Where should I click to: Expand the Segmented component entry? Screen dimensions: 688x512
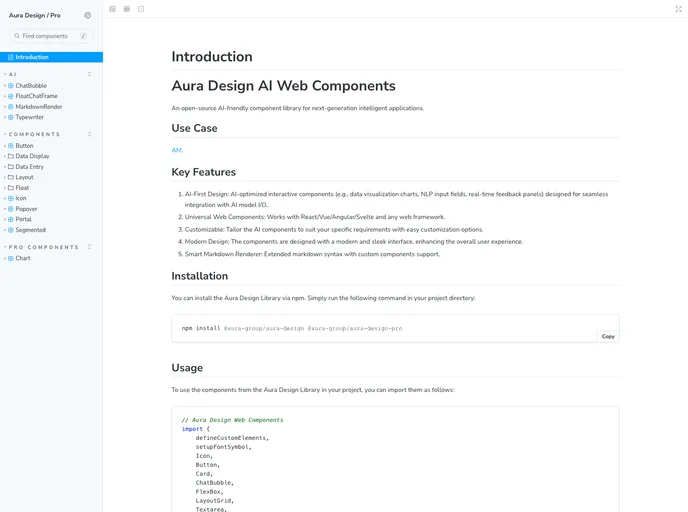click(x=30, y=230)
